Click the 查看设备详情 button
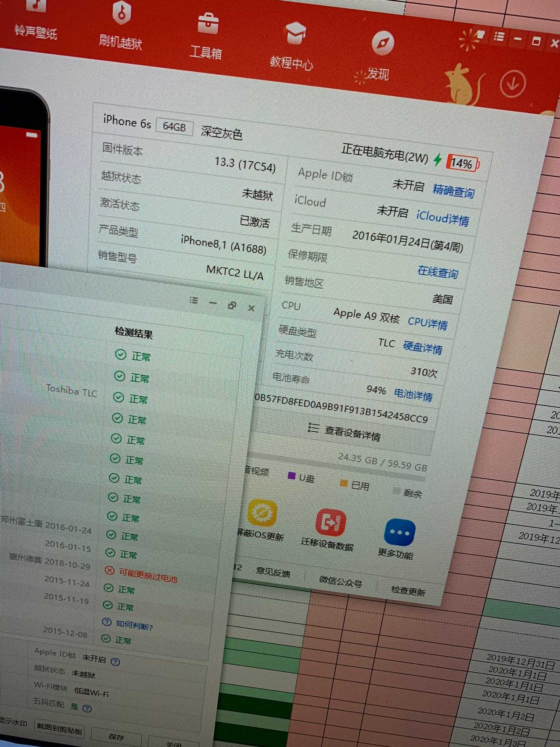This screenshot has height=747, width=560. tap(345, 432)
